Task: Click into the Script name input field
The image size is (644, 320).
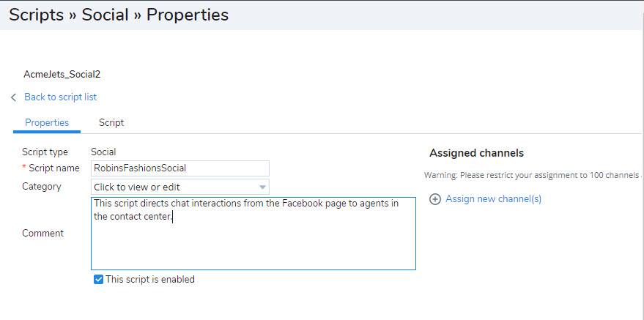Action: pyautogui.click(x=180, y=168)
